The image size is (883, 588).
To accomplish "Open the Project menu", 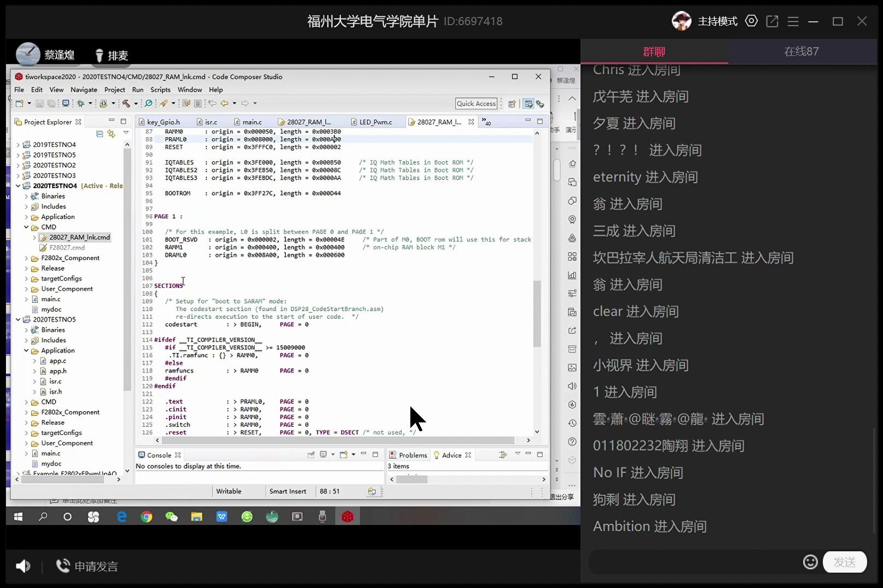I will pos(115,90).
